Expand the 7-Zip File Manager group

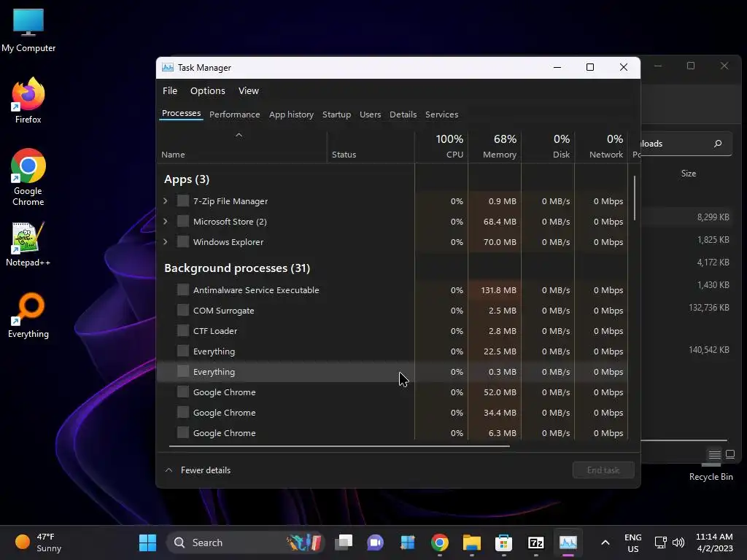click(x=166, y=201)
